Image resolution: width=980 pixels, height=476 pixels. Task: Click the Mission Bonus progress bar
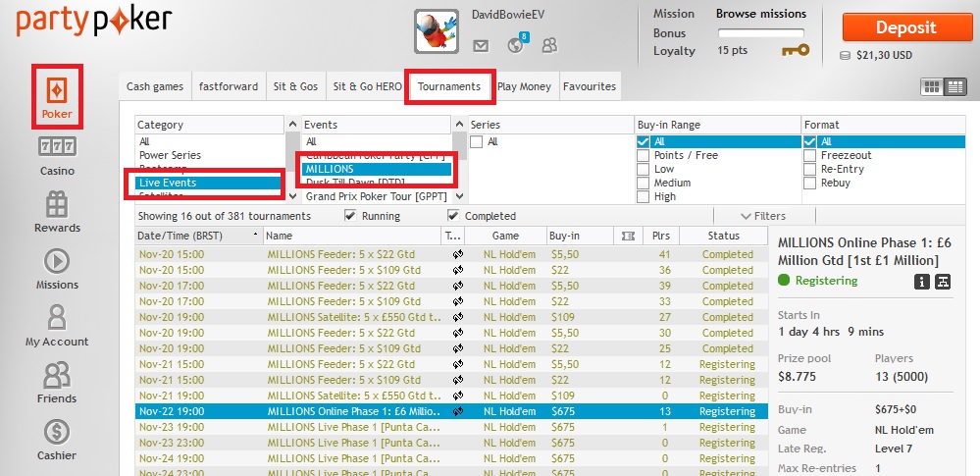click(760, 33)
